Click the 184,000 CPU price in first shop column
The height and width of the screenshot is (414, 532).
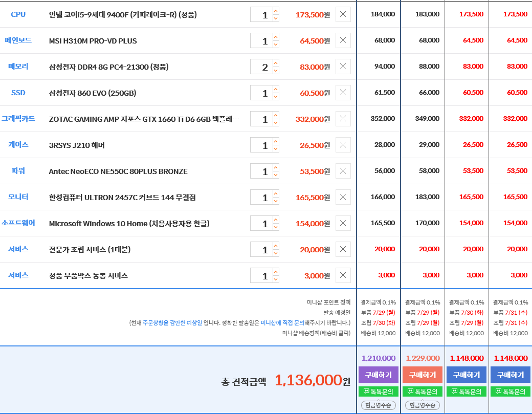(383, 14)
